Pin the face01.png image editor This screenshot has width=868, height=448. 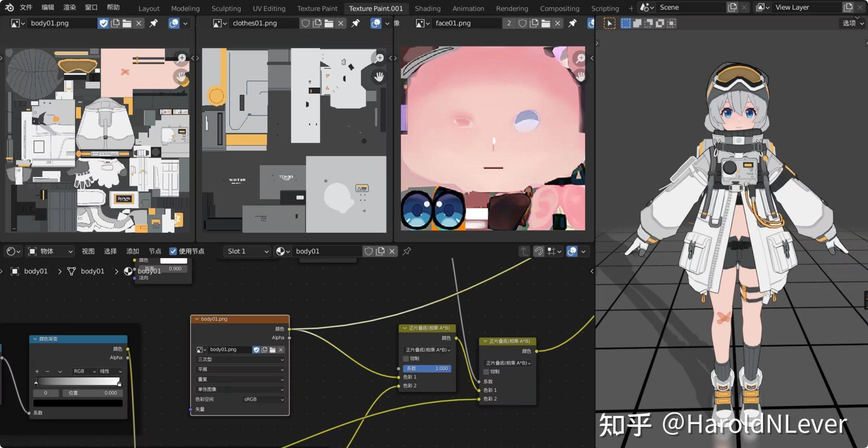tap(572, 23)
